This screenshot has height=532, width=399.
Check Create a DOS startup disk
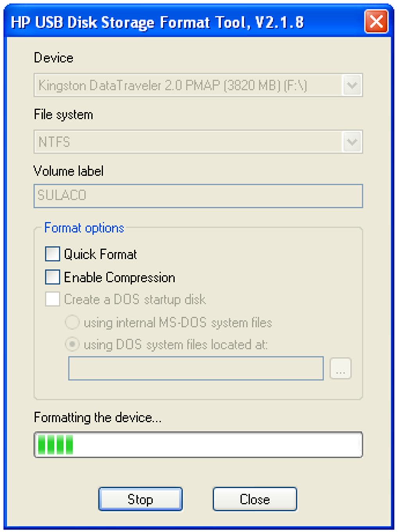tap(53, 299)
